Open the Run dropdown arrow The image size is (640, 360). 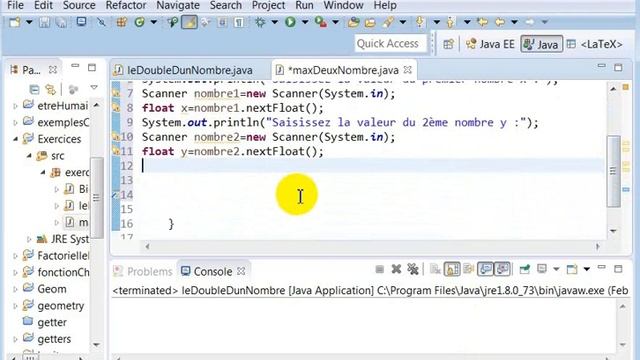coord(305,22)
